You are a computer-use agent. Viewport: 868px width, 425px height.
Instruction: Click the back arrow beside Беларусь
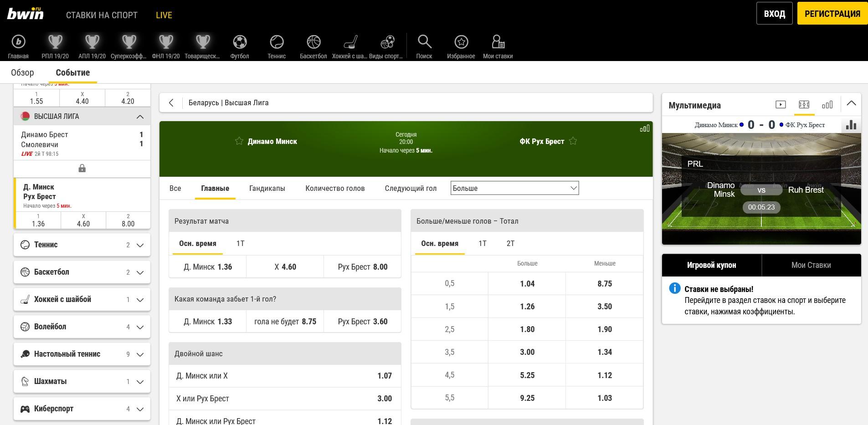pyautogui.click(x=171, y=103)
